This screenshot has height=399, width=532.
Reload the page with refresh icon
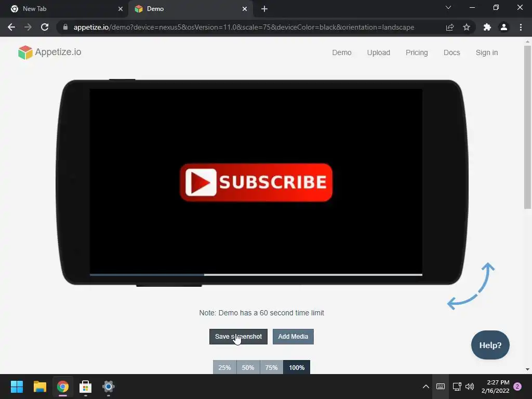click(x=45, y=27)
